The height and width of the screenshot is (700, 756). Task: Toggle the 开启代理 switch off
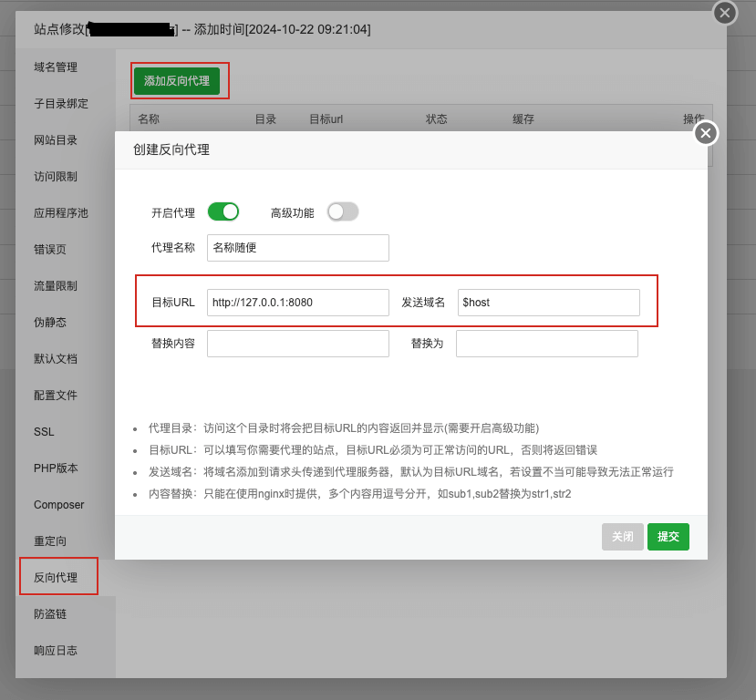(223, 211)
